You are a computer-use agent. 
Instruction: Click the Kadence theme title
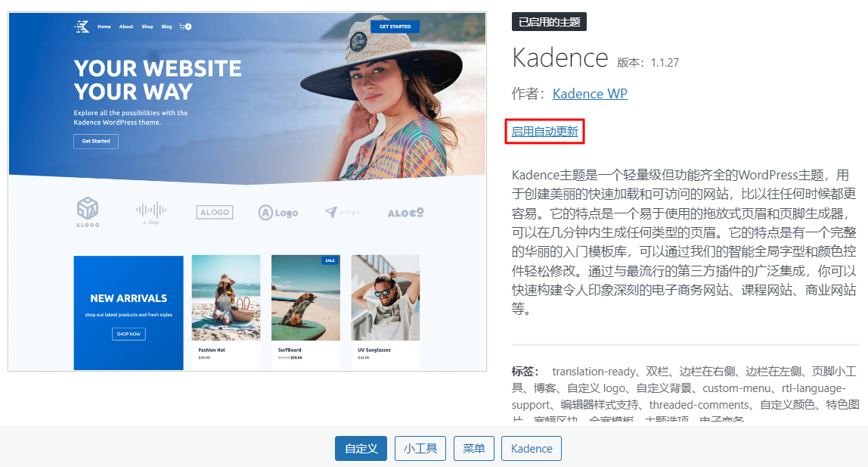coord(560,58)
